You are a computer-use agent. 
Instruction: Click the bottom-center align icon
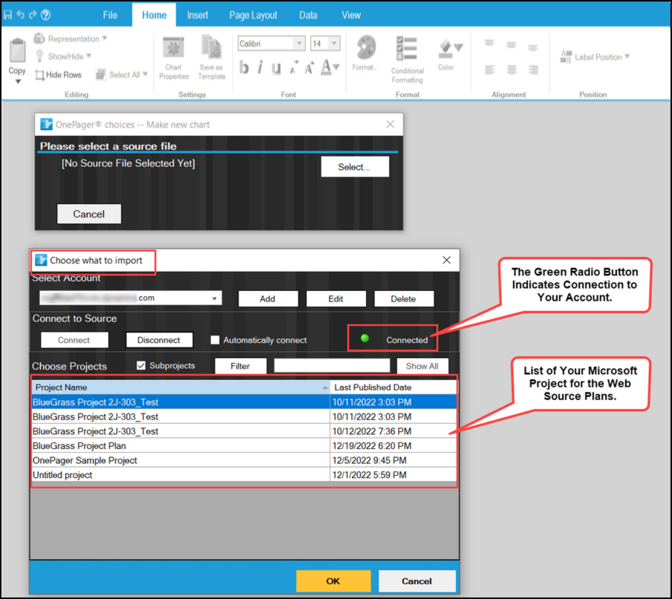[511, 69]
